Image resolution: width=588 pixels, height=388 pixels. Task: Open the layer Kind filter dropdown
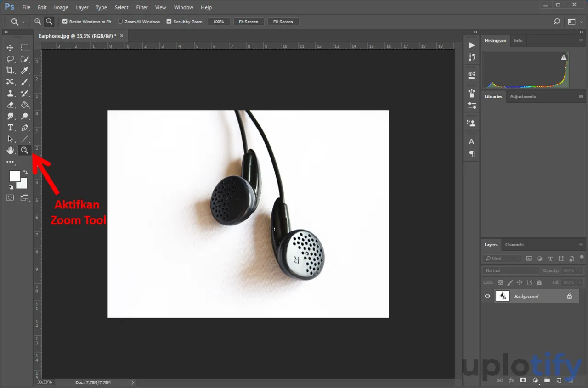(x=502, y=259)
